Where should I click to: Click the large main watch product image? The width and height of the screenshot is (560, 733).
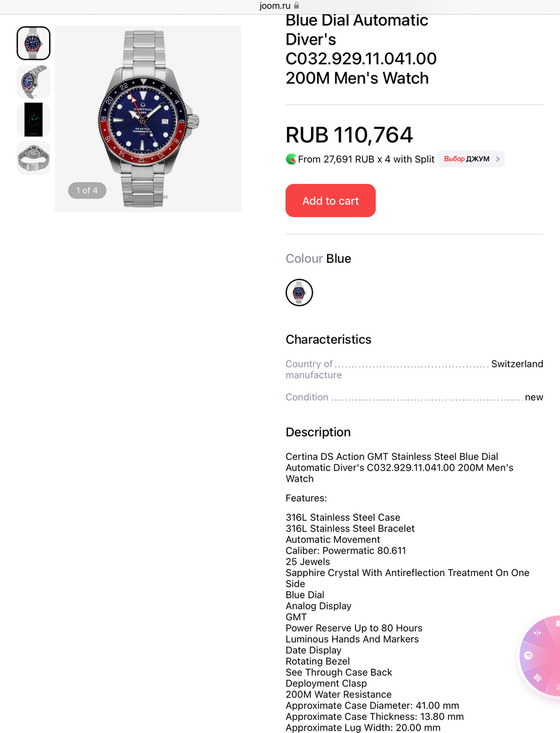click(x=148, y=119)
